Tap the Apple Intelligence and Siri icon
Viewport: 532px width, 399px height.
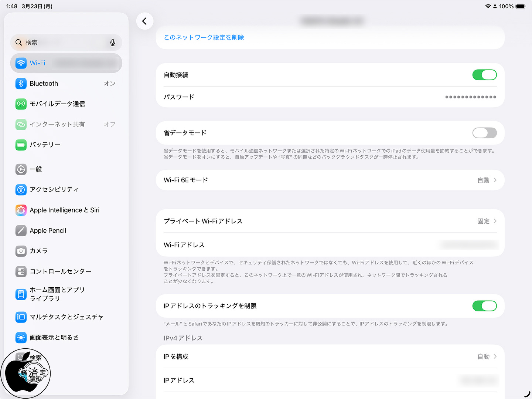(x=21, y=210)
